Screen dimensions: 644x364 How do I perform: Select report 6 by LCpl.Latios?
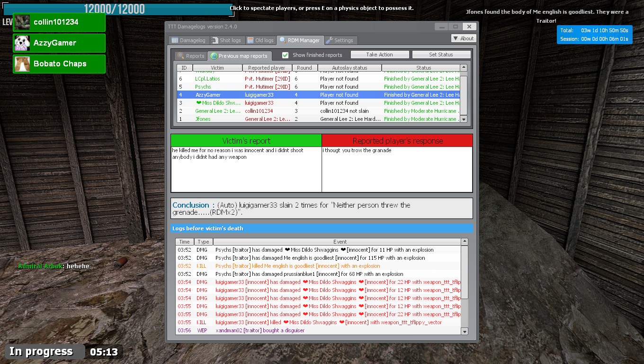tap(318, 79)
